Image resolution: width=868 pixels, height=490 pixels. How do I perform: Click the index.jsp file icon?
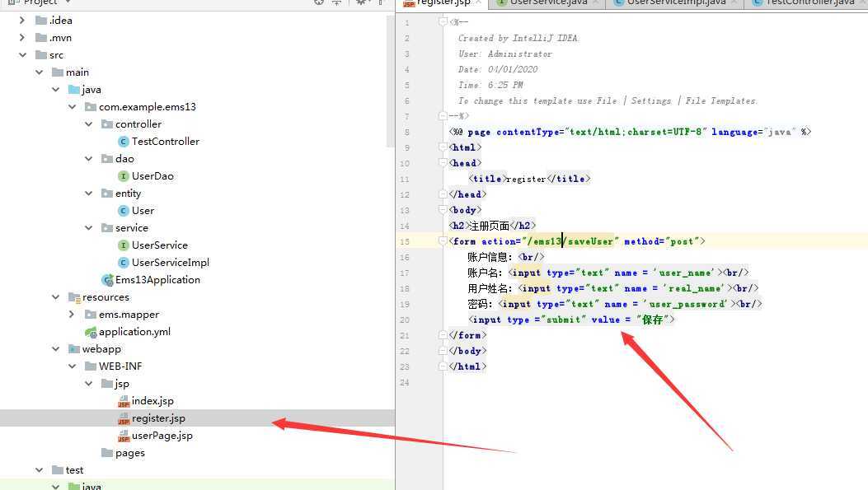point(124,401)
